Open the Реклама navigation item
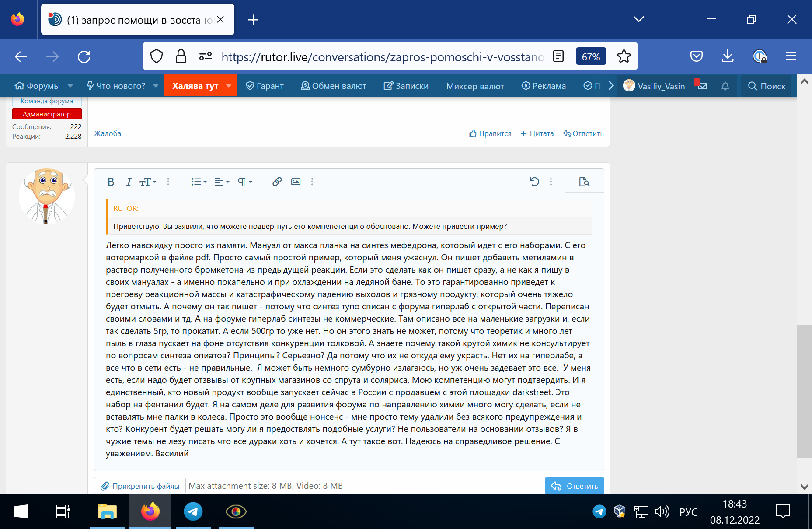812x529 pixels. [x=544, y=86]
